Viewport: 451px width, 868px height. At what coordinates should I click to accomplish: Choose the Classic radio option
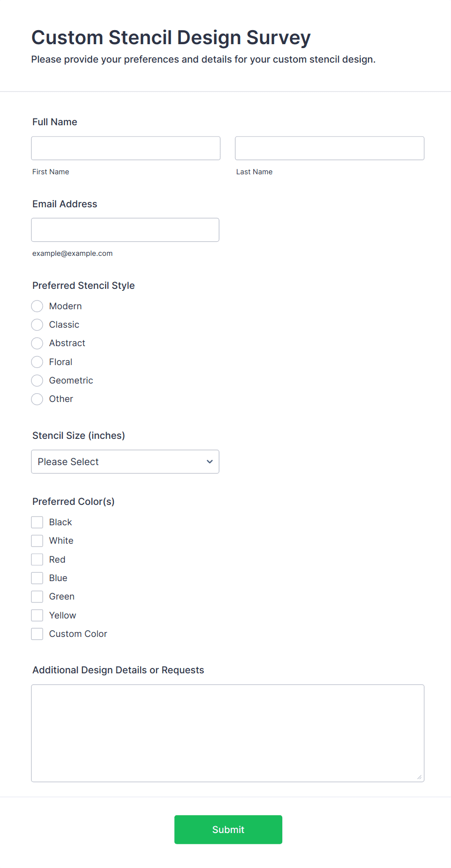coord(37,325)
